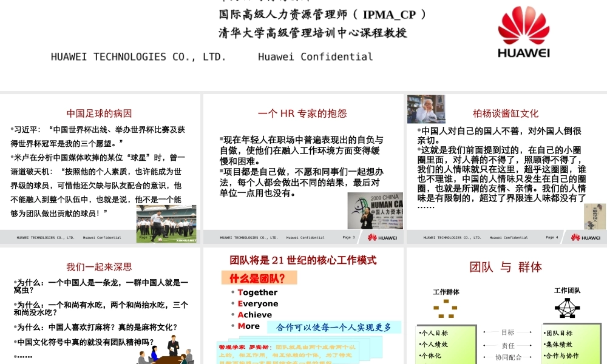Image resolution: width=607 pixels, height=364 pixels.
Task: Click the bullet about 一条龙 and 一窝虫
Action: coord(101,286)
